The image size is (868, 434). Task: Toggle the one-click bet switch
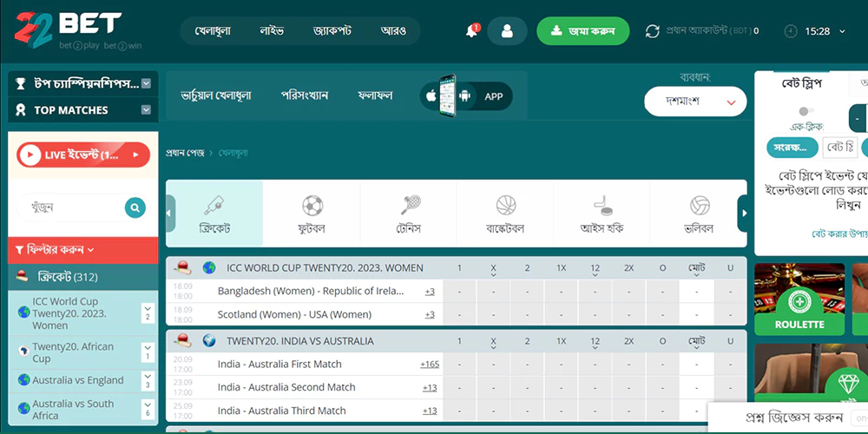pyautogui.click(x=806, y=111)
